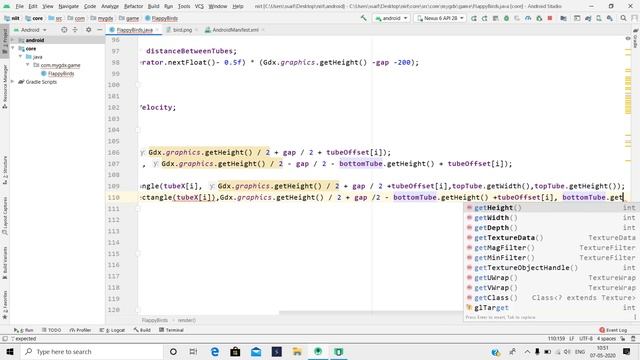
Task: Switch to the AndroidManifest.xml editor tab
Action: click(235, 30)
